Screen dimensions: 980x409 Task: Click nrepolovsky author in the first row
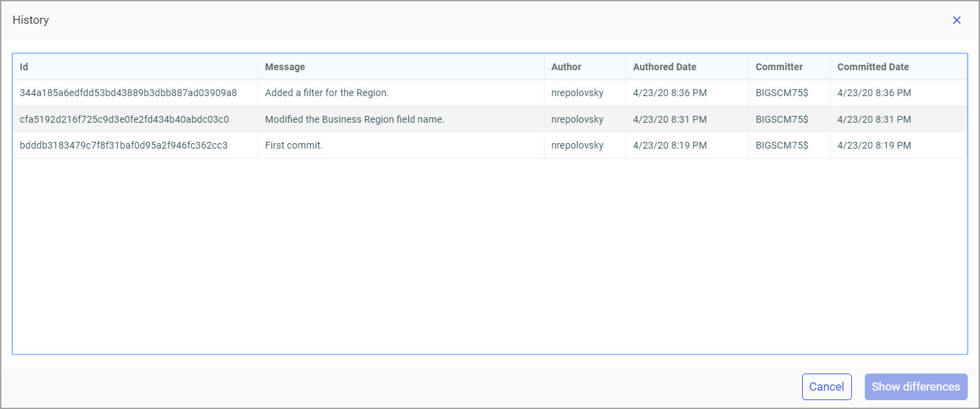pos(577,93)
